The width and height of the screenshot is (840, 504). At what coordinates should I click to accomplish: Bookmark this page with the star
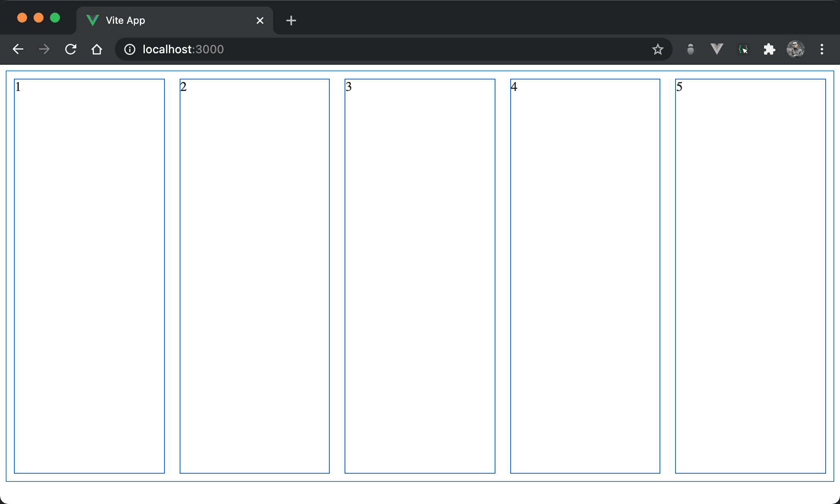click(x=657, y=50)
